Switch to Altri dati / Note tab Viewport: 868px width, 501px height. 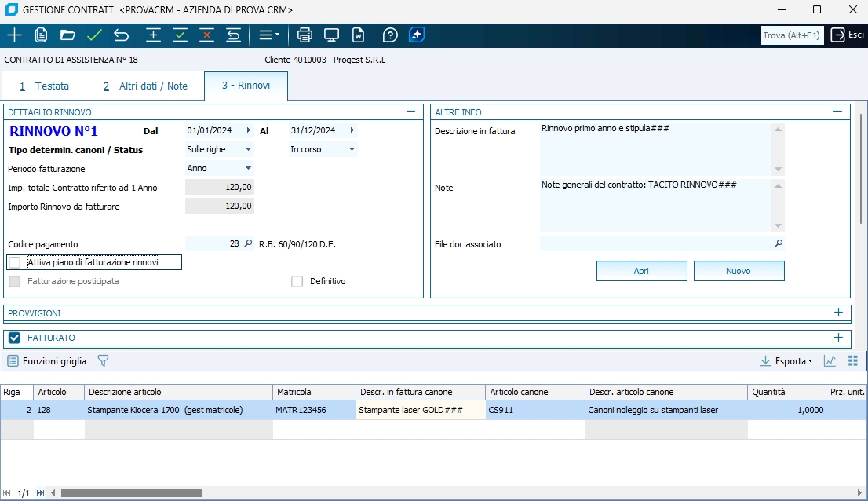(145, 86)
